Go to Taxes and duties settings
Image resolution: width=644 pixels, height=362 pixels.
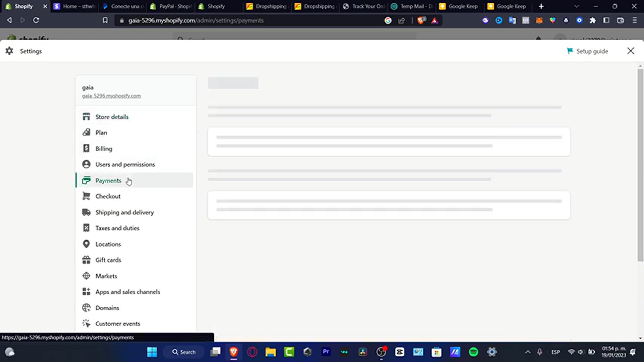[x=117, y=228]
